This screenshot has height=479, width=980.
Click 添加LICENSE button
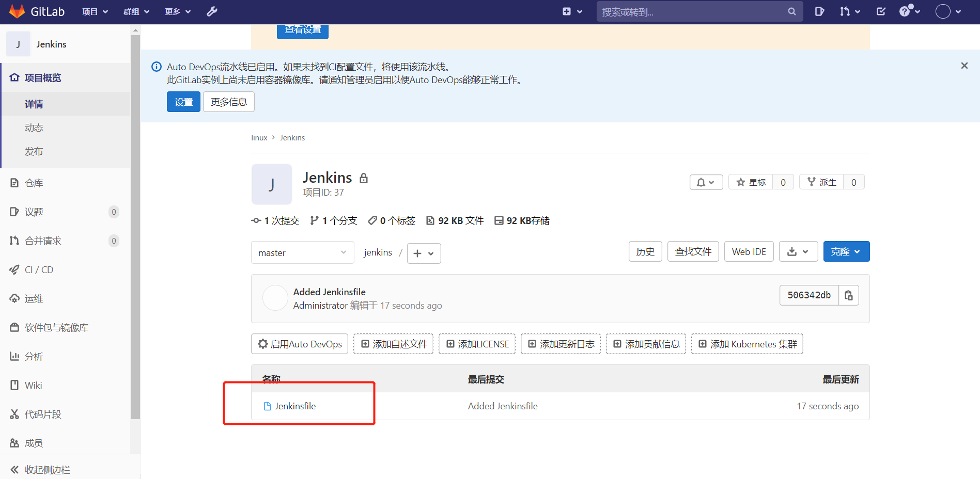point(477,344)
